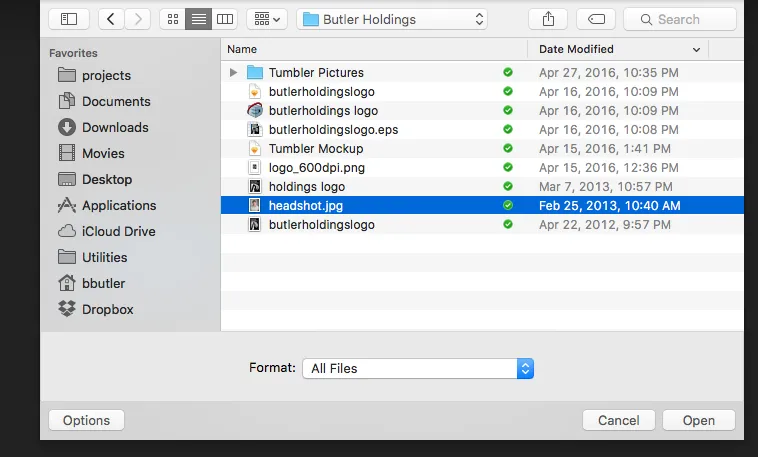Select Movies in the sidebar
This screenshot has height=457, width=758.
(91, 153)
